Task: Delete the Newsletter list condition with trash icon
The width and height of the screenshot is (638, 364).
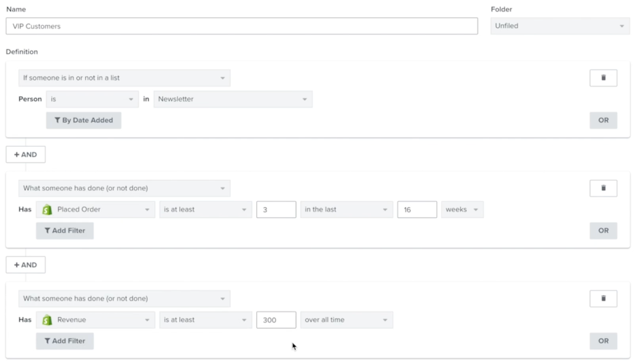Action: pyautogui.click(x=603, y=78)
